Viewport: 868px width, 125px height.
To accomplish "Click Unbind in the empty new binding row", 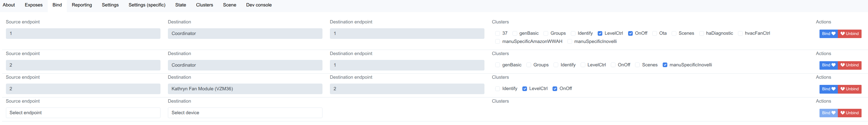I will pyautogui.click(x=849, y=113).
